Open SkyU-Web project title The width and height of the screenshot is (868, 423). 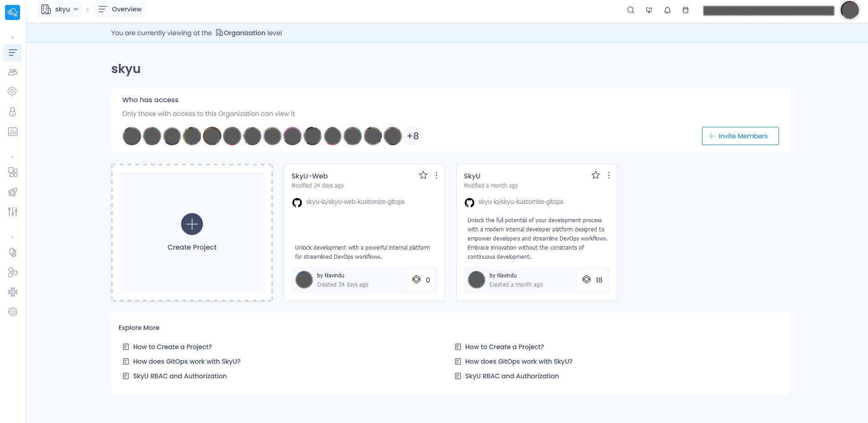coord(310,176)
